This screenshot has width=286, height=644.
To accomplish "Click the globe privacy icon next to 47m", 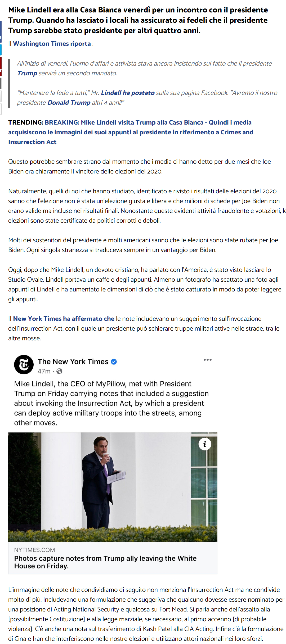I will [x=60, y=371].
